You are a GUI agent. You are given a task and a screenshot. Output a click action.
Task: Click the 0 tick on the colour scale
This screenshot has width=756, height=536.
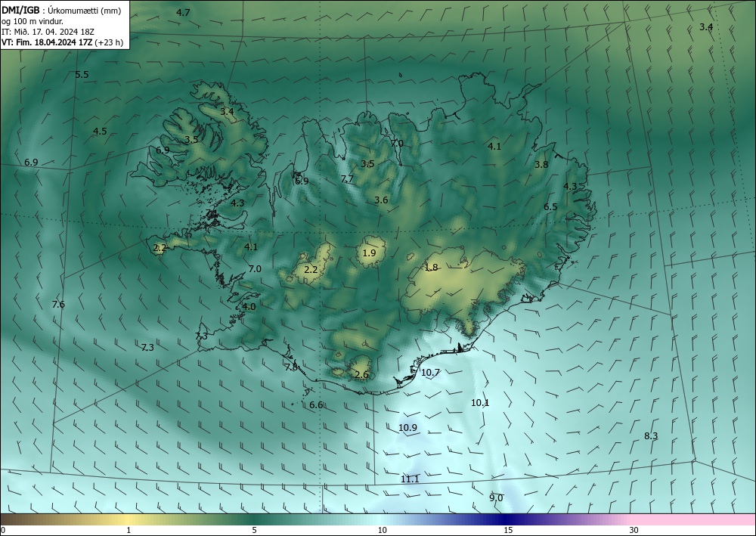click(3, 530)
